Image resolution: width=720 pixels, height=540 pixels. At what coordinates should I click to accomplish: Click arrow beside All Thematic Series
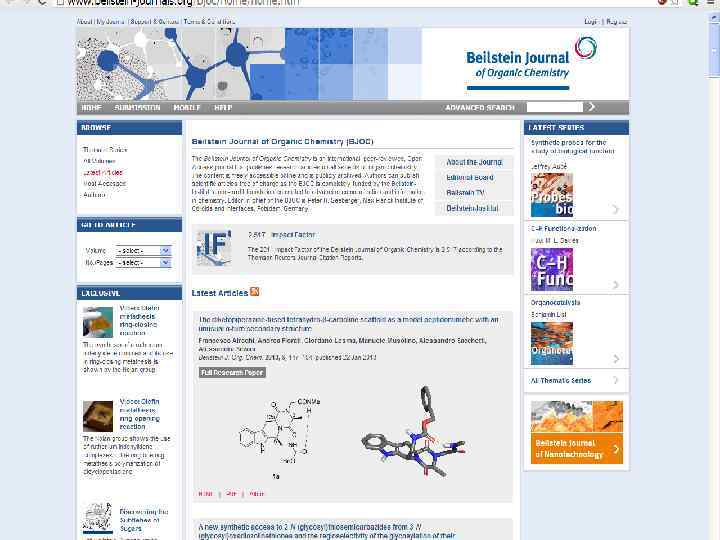click(x=616, y=380)
